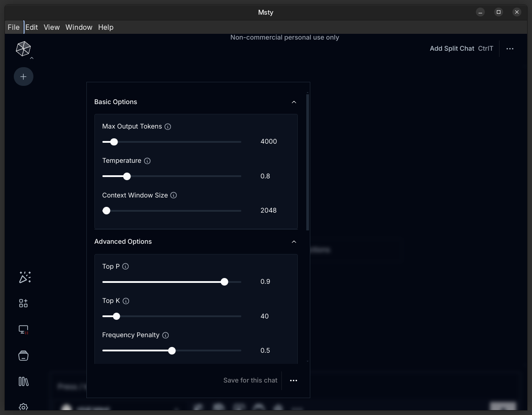Viewport: 532px width, 415px height.
Task: Open three-dot menu at top right
Action: (510, 48)
